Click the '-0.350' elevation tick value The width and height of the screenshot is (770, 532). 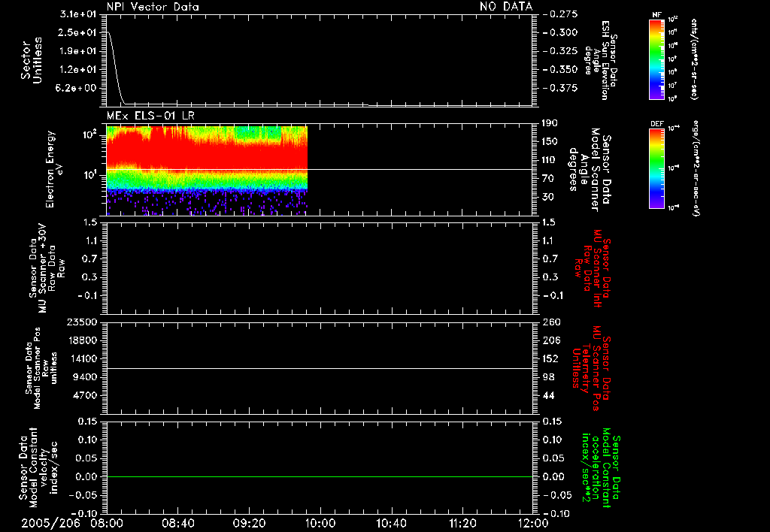click(x=560, y=69)
